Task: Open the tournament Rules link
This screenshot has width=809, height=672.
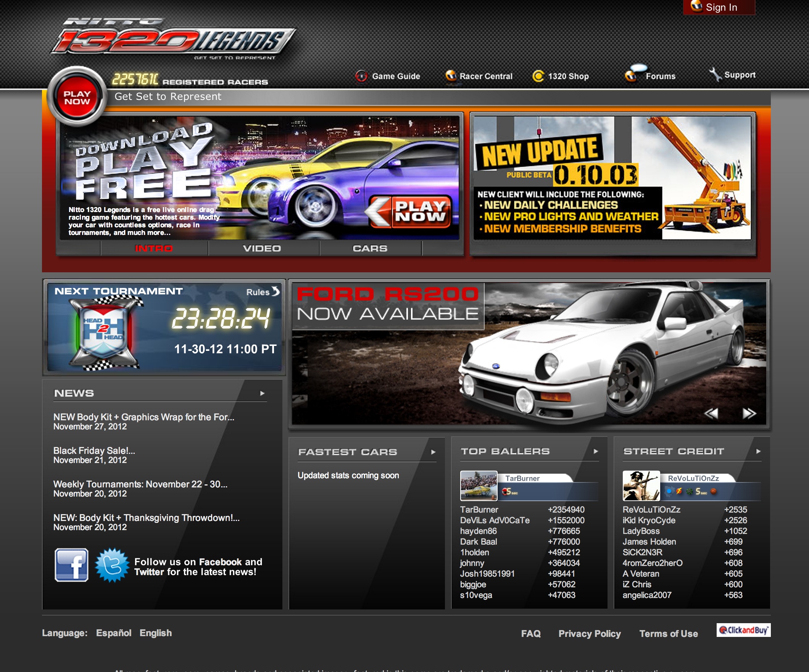Action: 258,292
